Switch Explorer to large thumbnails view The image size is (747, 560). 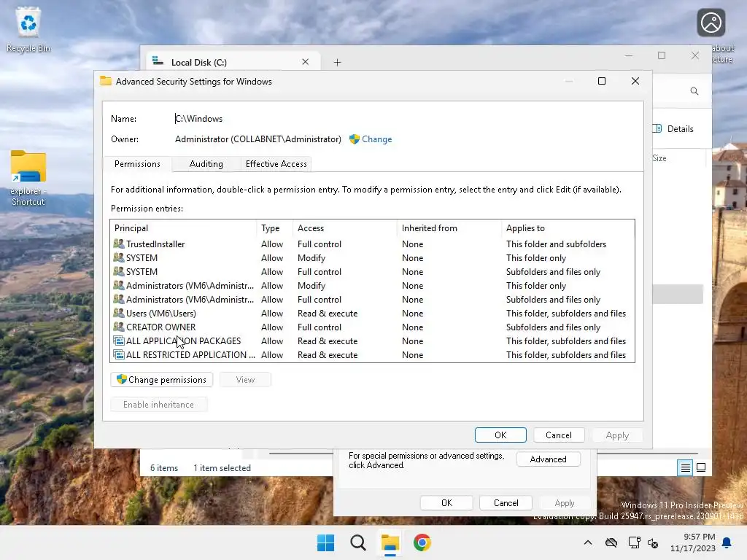point(701,467)
